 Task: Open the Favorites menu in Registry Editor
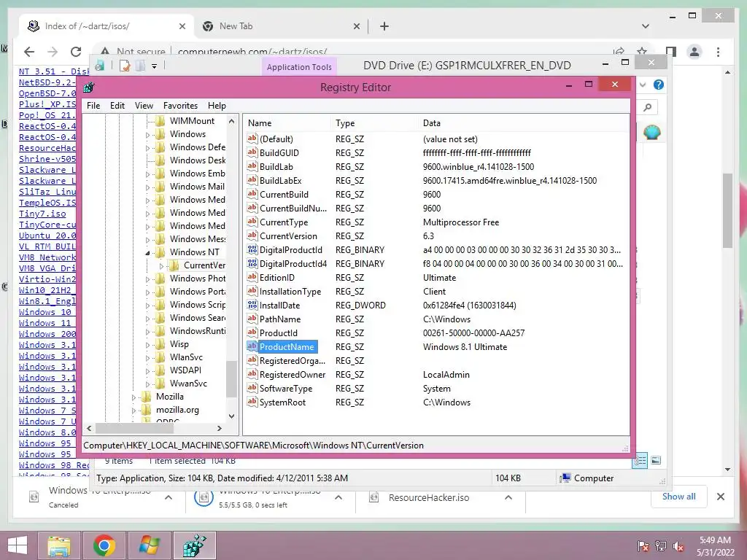point(180,106)
